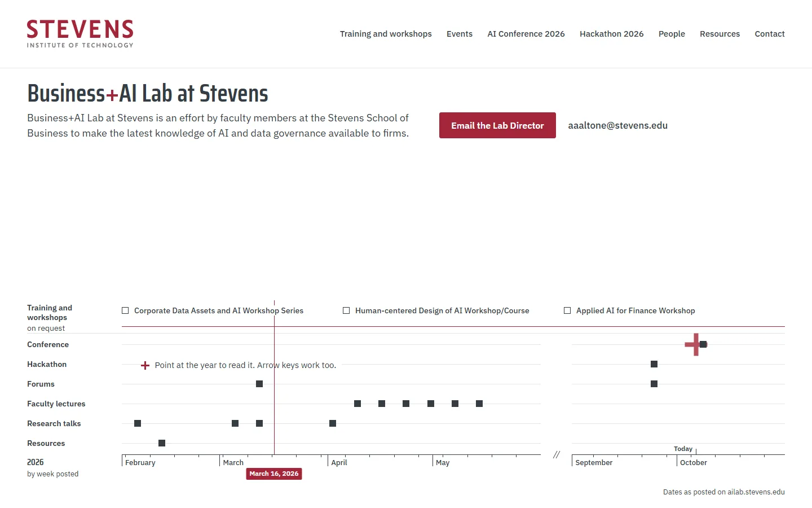Click the Resources event square in February

pyautogui.click(x=162, y=443)
